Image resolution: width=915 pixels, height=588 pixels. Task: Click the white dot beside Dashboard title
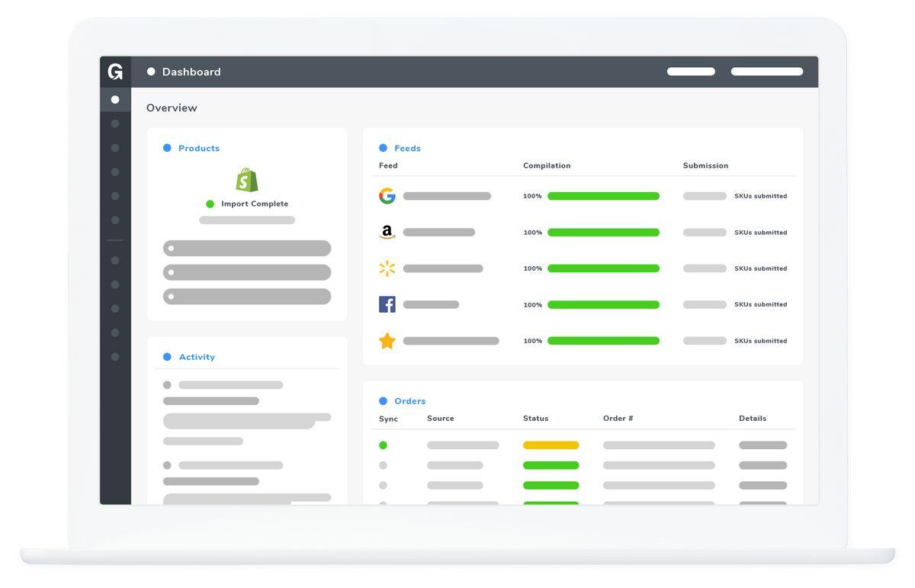pyautogui.click(x=151, y=72)
